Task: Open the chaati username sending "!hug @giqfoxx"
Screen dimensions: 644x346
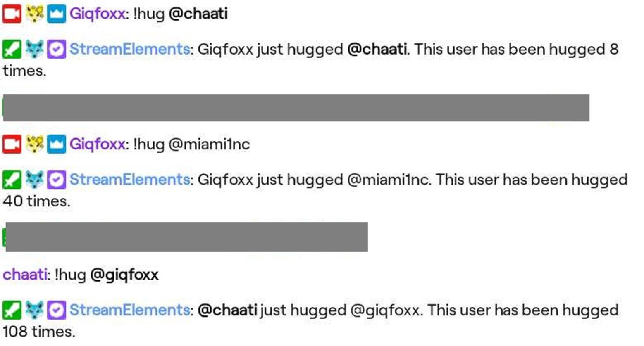Action: [25, 275]
